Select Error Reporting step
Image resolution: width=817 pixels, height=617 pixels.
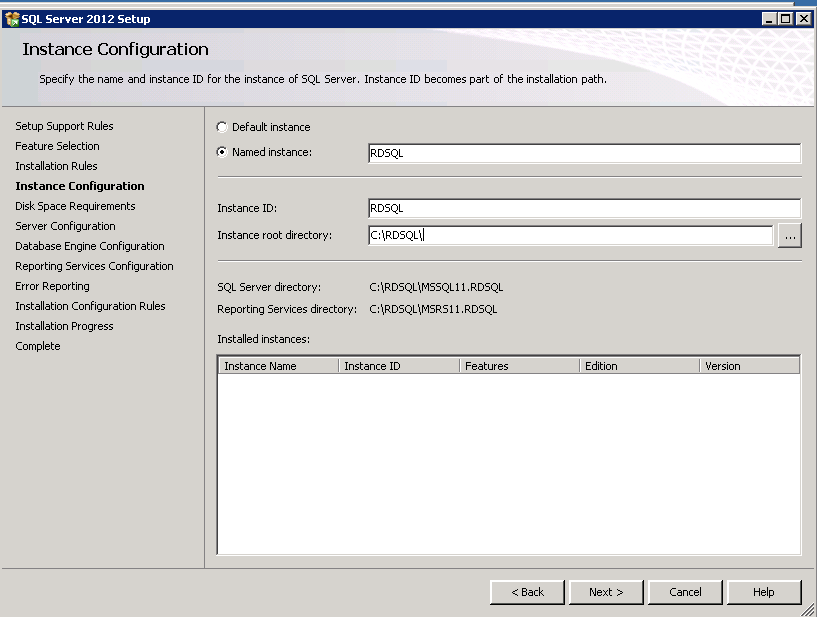(52, 286)
